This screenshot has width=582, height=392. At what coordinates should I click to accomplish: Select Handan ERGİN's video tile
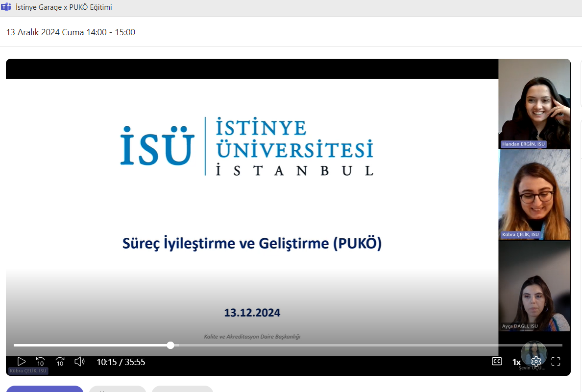pyautogui.click(x=534, y=108)
